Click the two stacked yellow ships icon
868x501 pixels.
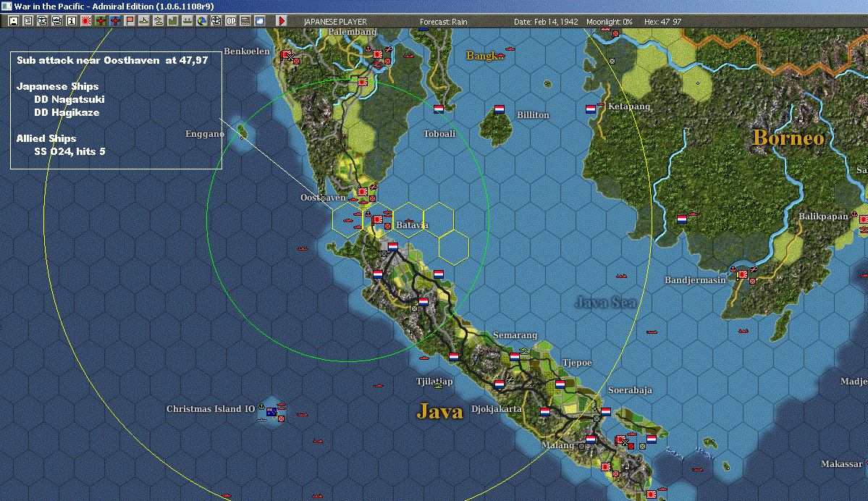[159, 21]
